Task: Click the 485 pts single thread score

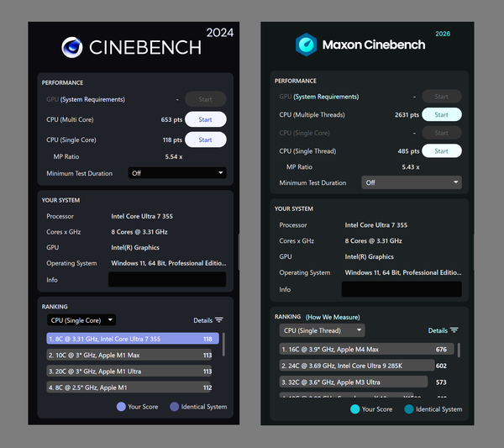Action: pyautogui.click(x=408, y=151)
